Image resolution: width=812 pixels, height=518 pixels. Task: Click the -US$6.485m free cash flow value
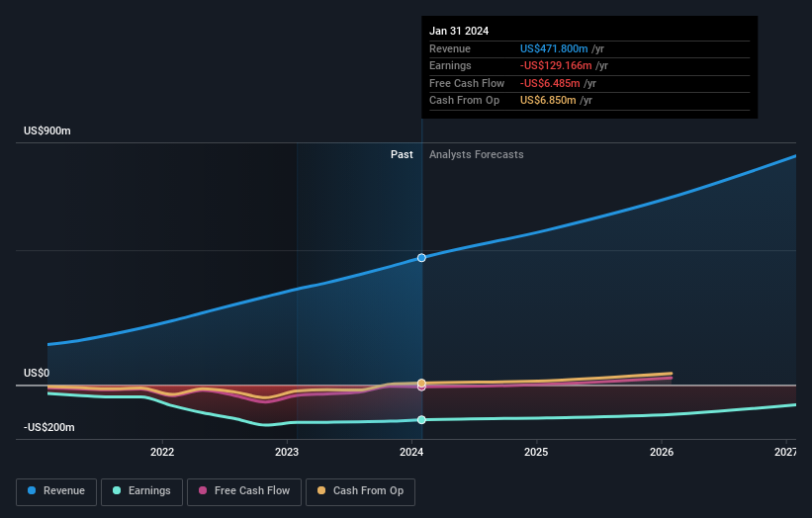click(x=550, y=83)
